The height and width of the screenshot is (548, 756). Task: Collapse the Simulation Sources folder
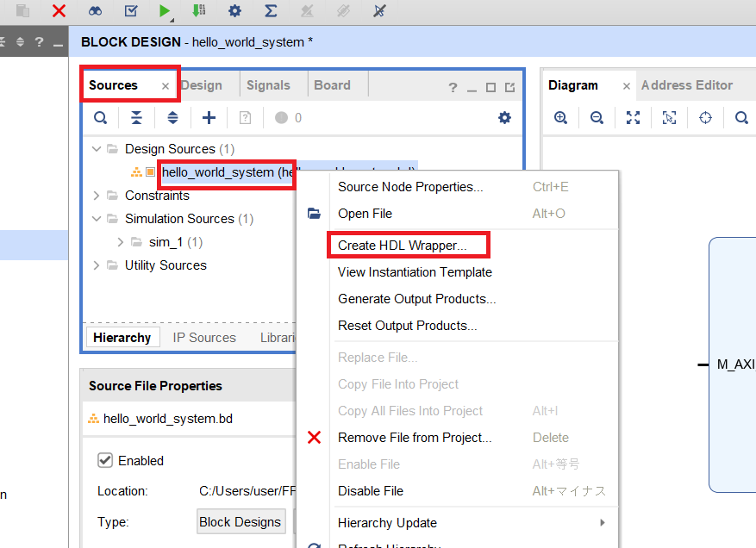(97, 219)
